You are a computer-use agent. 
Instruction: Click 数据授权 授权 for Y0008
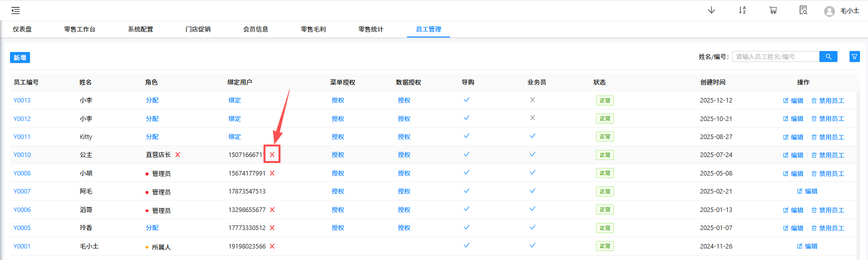coord(404,173)
